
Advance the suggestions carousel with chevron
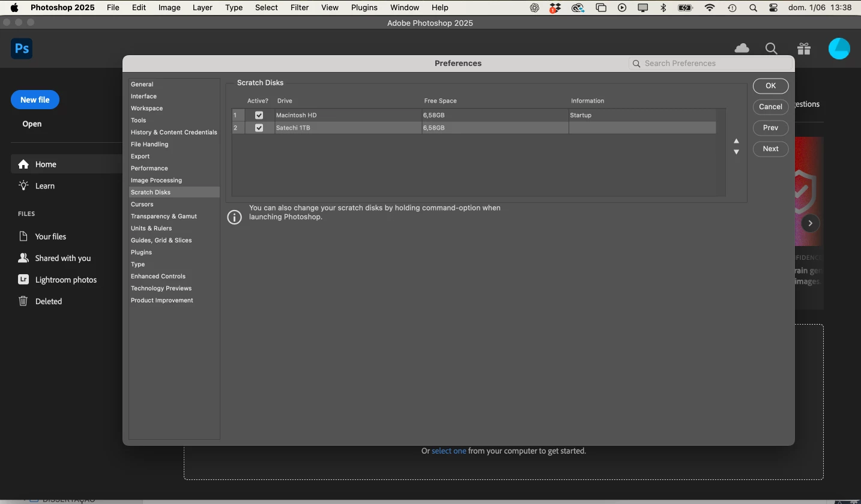[810, 223]
